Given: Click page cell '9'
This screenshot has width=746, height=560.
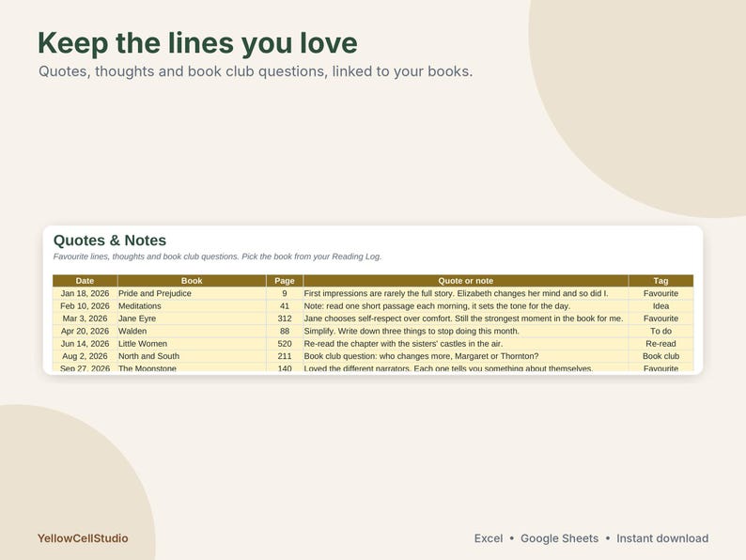Looking at the screenshot, I should (285, 293).
